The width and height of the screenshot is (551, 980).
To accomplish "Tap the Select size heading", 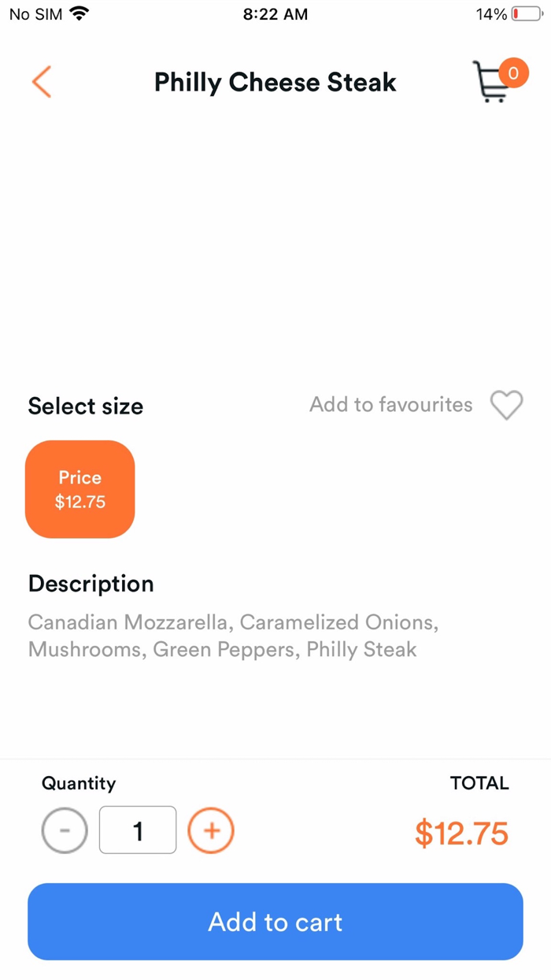I will pos(86,406).
